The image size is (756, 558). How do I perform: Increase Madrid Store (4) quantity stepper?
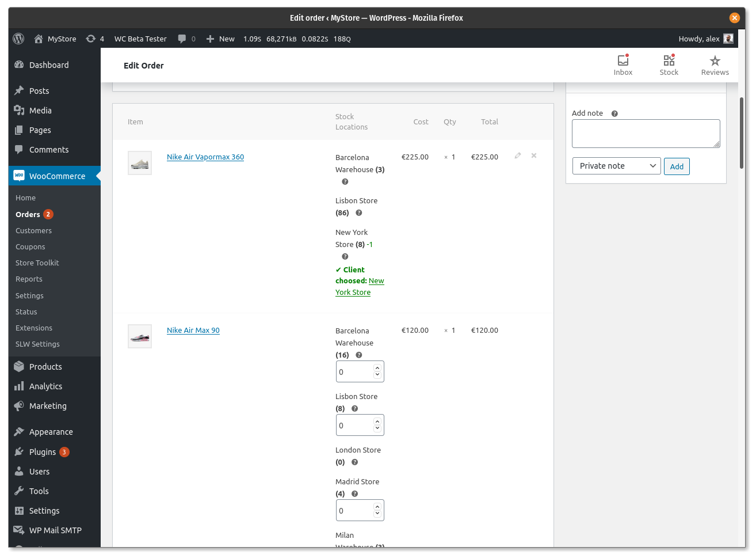click(x=377, y=507)
